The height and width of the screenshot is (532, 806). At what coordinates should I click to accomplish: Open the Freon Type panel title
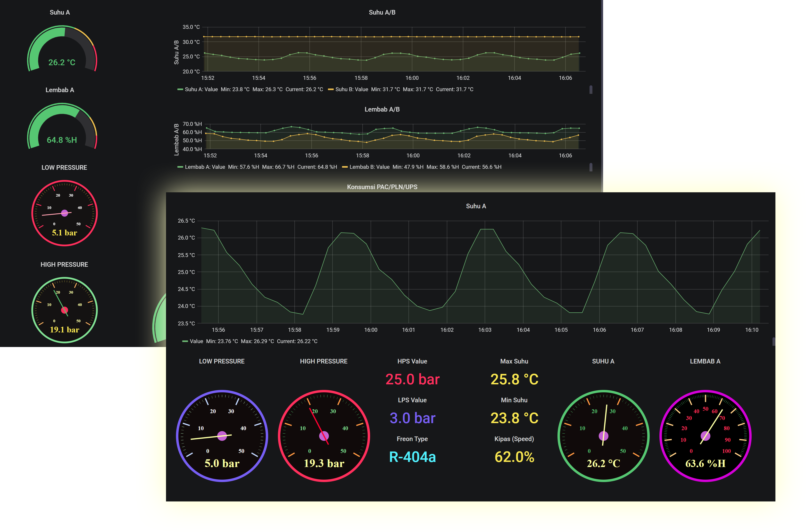tap(412, 439)
